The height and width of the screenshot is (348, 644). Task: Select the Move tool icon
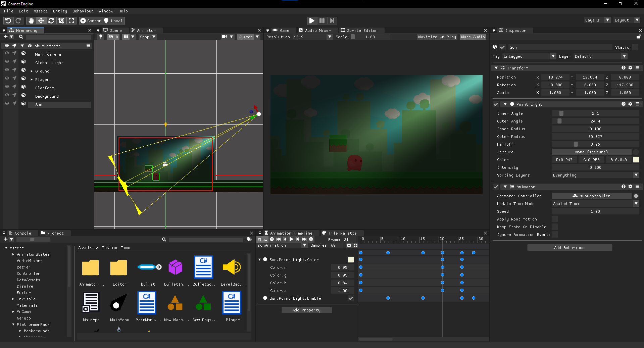pyautogui.click(x=41, y=21)
